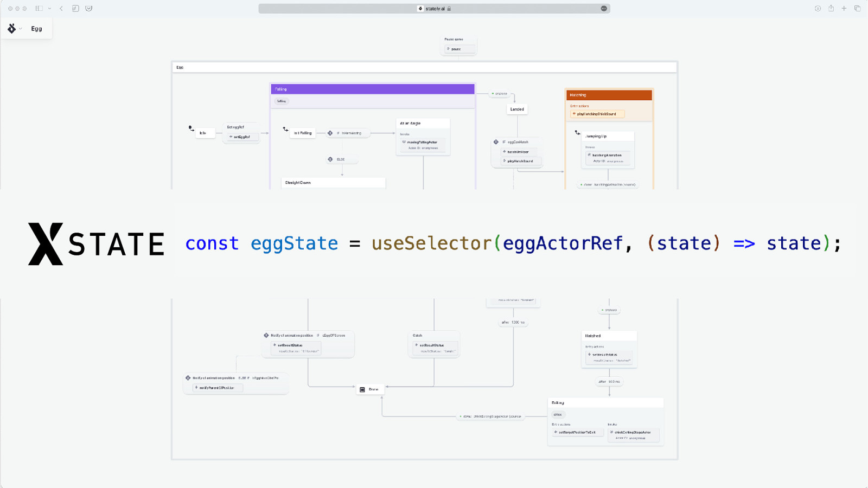Image resolution: width=868 pixels, height=488 pixels.
Task: Click setResultStatus under Notify of animation position
Action: pyautogui.click(x=296, y=348)
